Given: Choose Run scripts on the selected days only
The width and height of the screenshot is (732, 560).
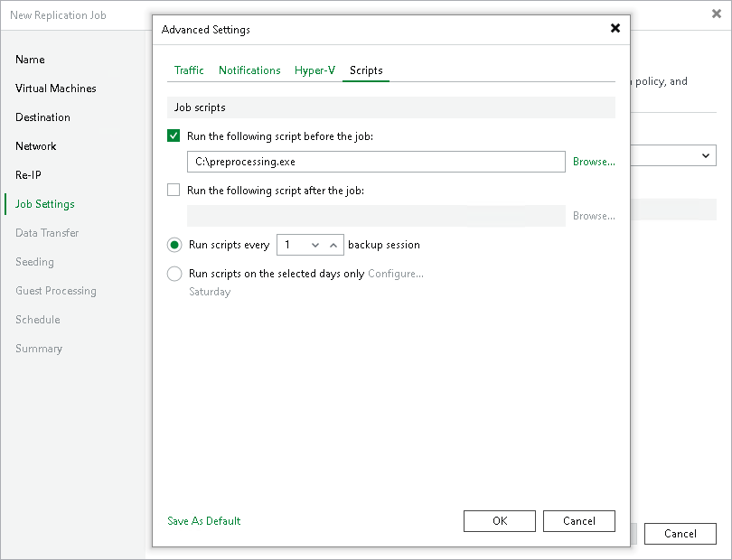Looking at the screenshot, I should click(x=174, y=274).
